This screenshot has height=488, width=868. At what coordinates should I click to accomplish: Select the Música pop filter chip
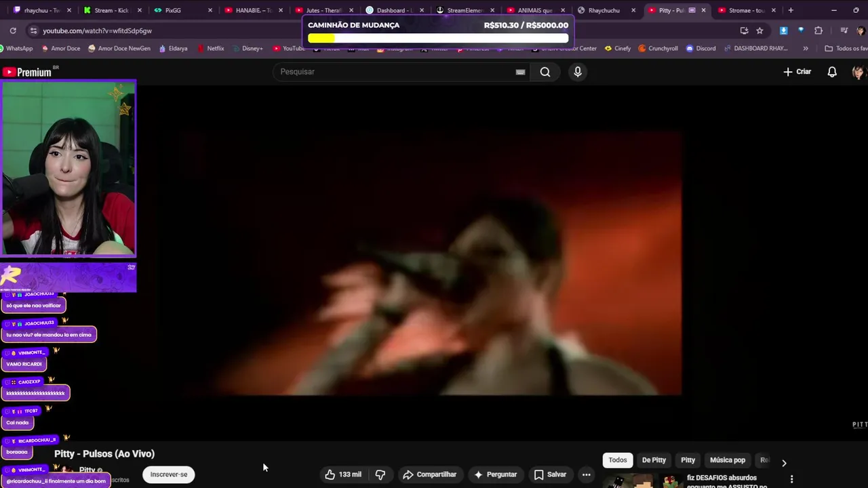click(x=728, y=460)
